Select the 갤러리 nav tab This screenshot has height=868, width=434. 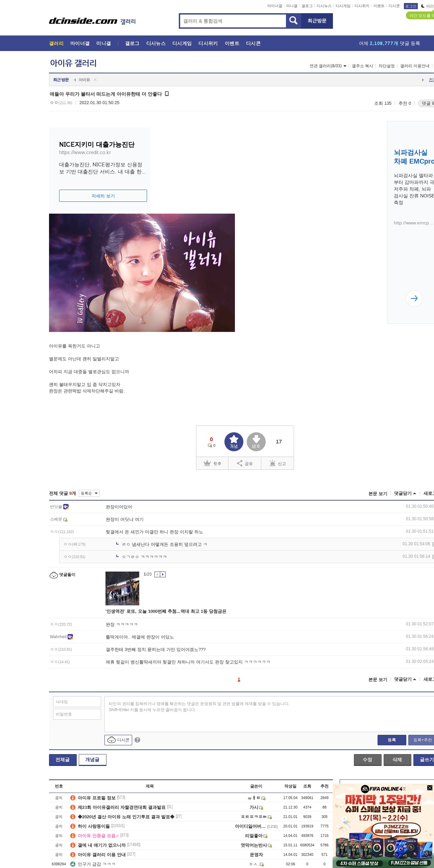56,43
